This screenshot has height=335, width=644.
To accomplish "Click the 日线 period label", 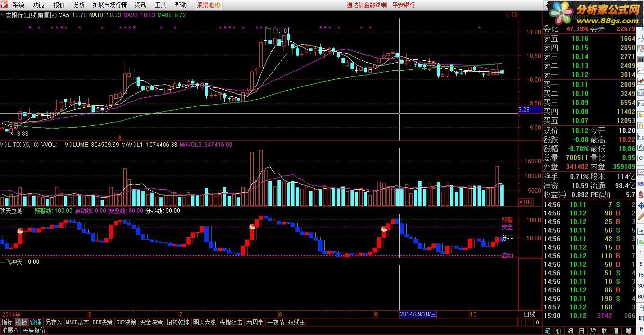I will click(x=529, y=314).
